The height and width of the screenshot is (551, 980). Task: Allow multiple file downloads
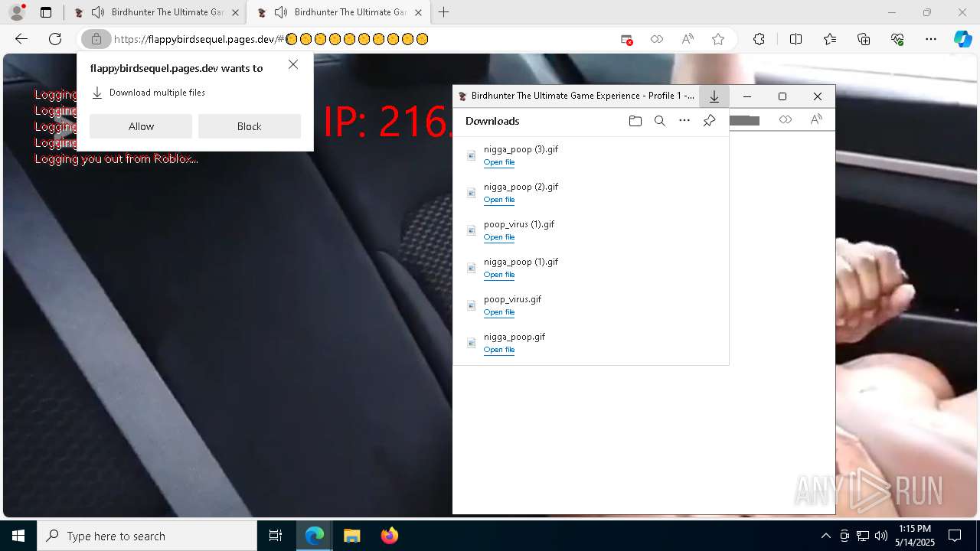[x=141, y=126]
